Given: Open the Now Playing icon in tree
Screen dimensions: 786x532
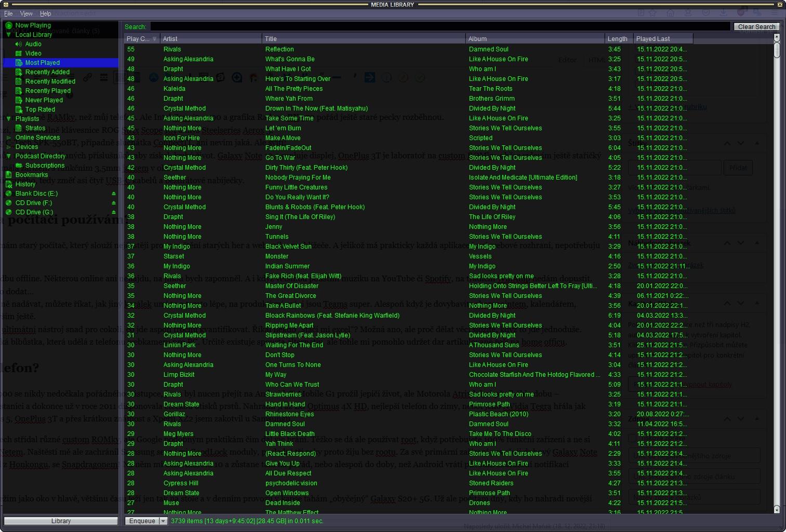Looking at the screenshot, I should coord(9,25).
